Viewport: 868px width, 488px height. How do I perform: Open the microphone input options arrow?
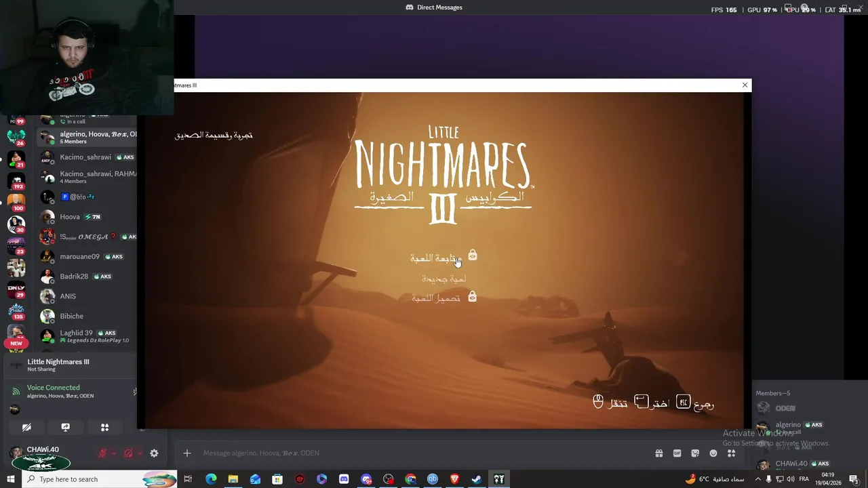click(113, 453)
